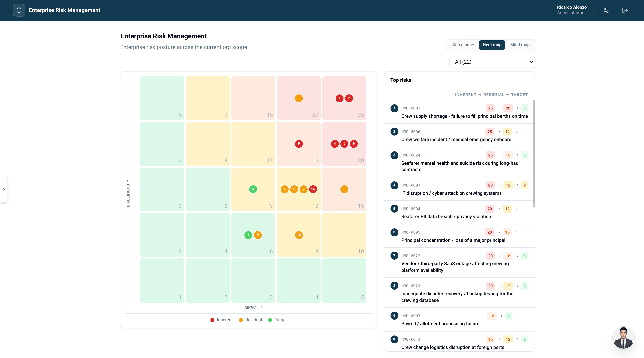Click red marker 6 in likelihood-4 cell 20
The width and height of the screenshot is (644, 358).
[x=354, y=144]
